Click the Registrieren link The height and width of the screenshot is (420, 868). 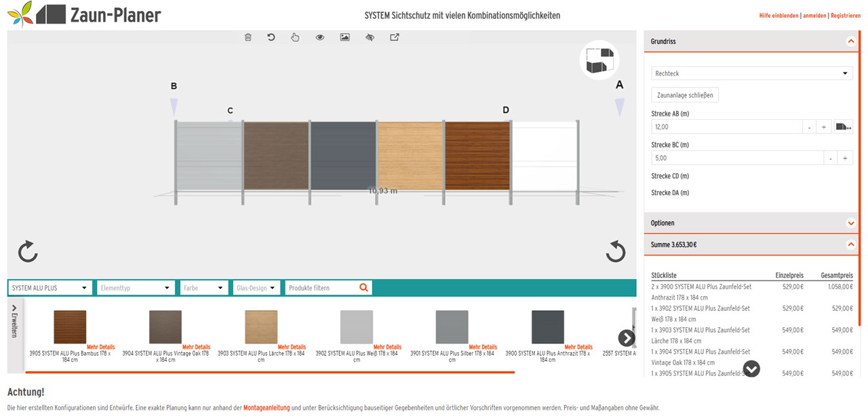846,16
